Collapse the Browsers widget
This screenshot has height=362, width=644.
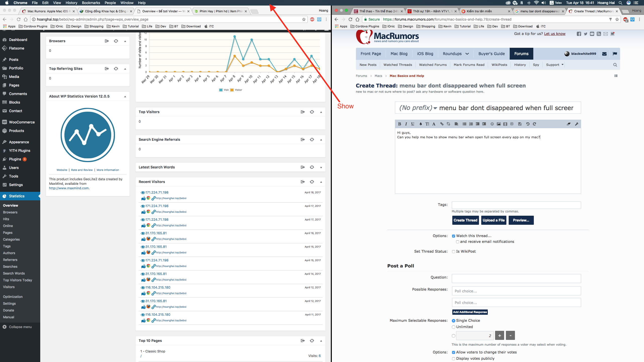[125, 41]
